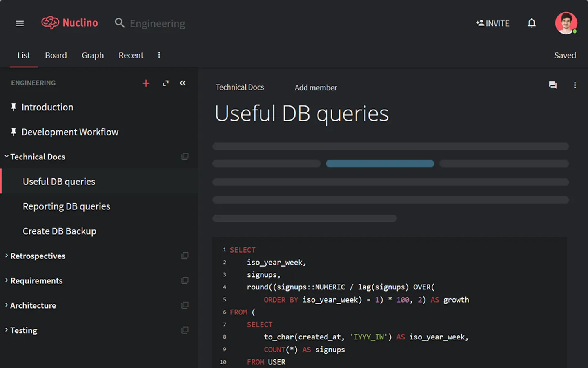588x368 pixels.
Task: Expand the Testing chevron
Action: [6, 330]
